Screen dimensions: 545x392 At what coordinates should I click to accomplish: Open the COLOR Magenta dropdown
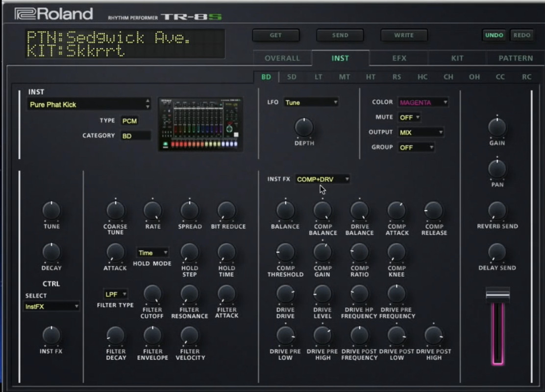point(423,102)
